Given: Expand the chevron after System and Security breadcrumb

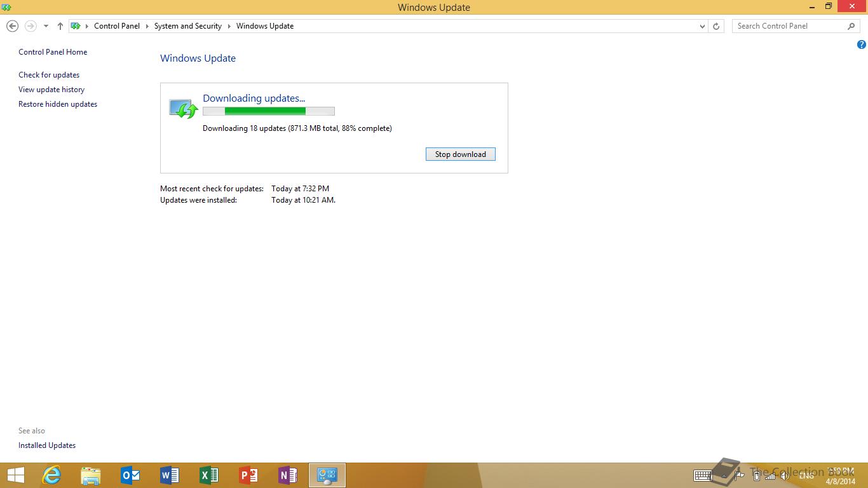Looking at the screenshot, I should [x=229, y=26].
